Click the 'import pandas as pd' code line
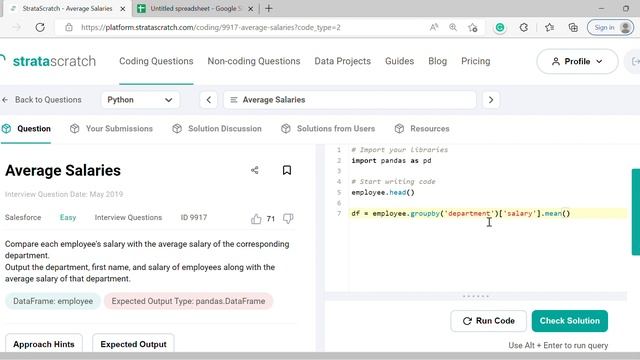Viewport: 640px width, 360px height. [x=391, y=161]
